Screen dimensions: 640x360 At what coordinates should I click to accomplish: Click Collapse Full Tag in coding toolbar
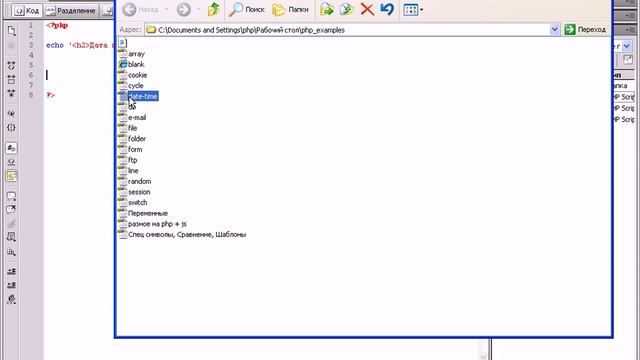11,66
